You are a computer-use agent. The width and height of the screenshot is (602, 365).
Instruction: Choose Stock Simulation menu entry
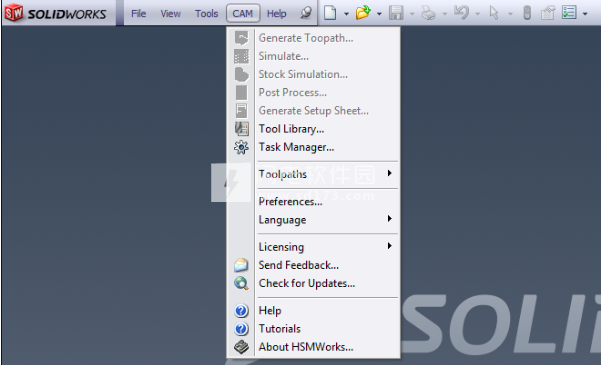[x=314, y=74]
